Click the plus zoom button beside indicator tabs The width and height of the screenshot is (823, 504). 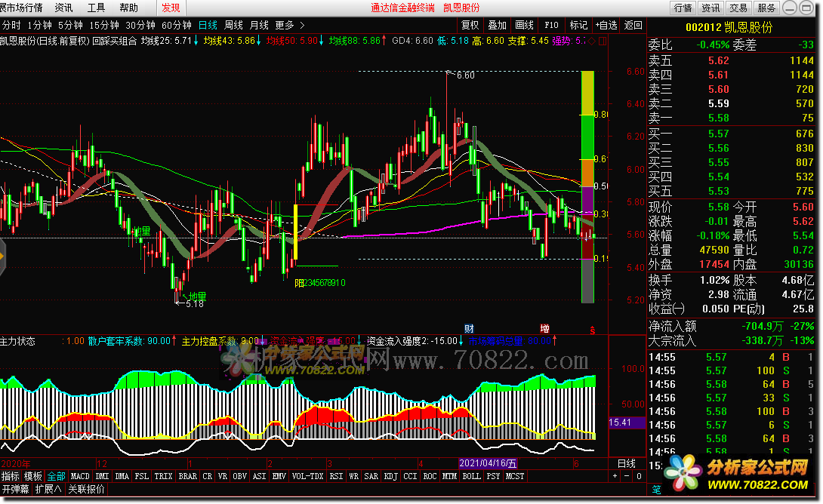(615, 476)
